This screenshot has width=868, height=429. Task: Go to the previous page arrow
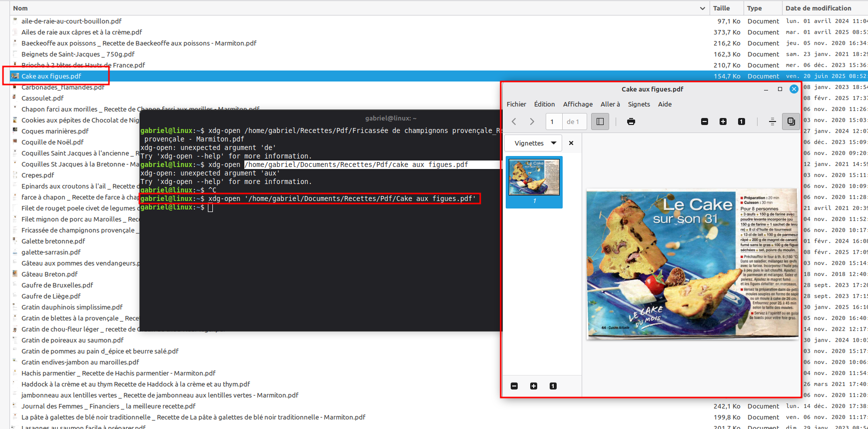(x=514, y=121)
